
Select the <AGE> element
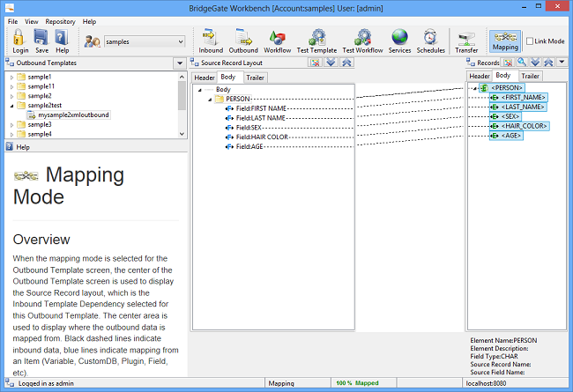tap(507, 135)
